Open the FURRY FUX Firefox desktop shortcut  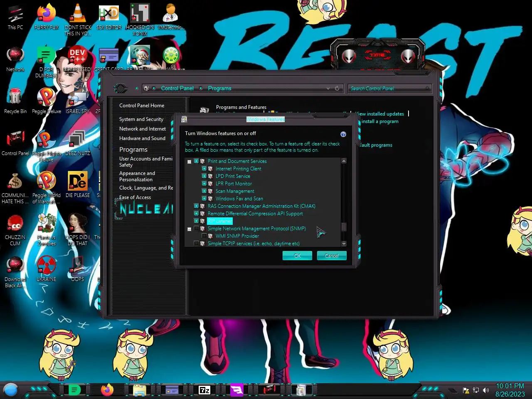pos(47,17)
